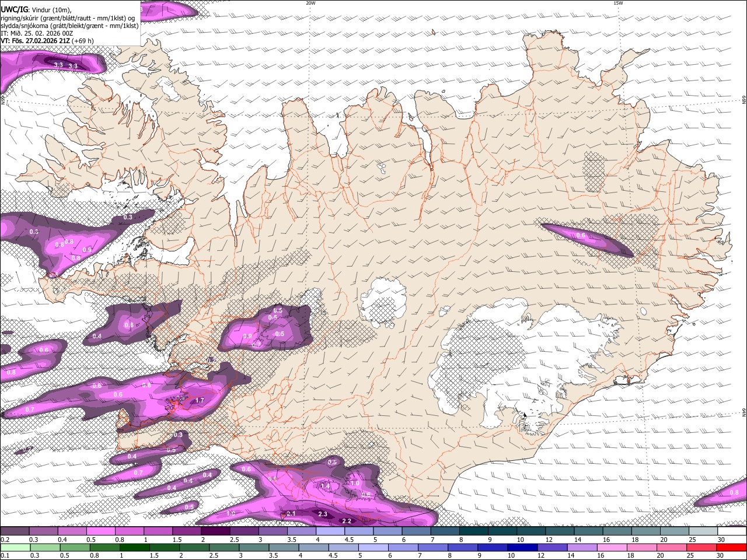Image resolution: width=747 pixels, height=560 pixels.
Task: Click the '2.2' precipitation value on map
Action: point(347,521)
